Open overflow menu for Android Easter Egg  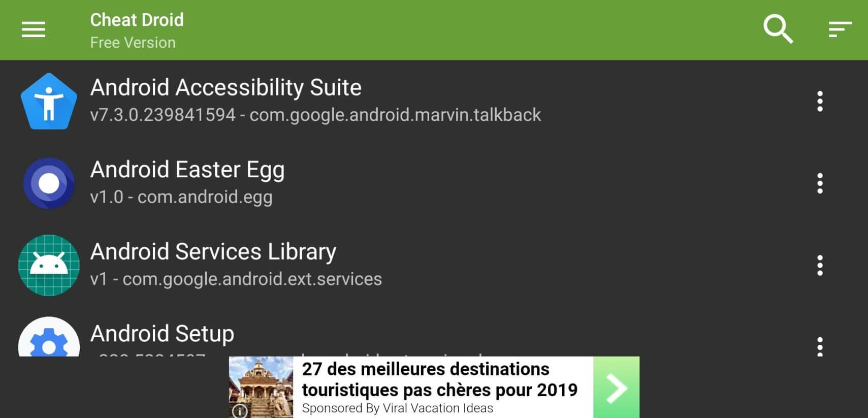pyautogui.click(x=820, y=183)
